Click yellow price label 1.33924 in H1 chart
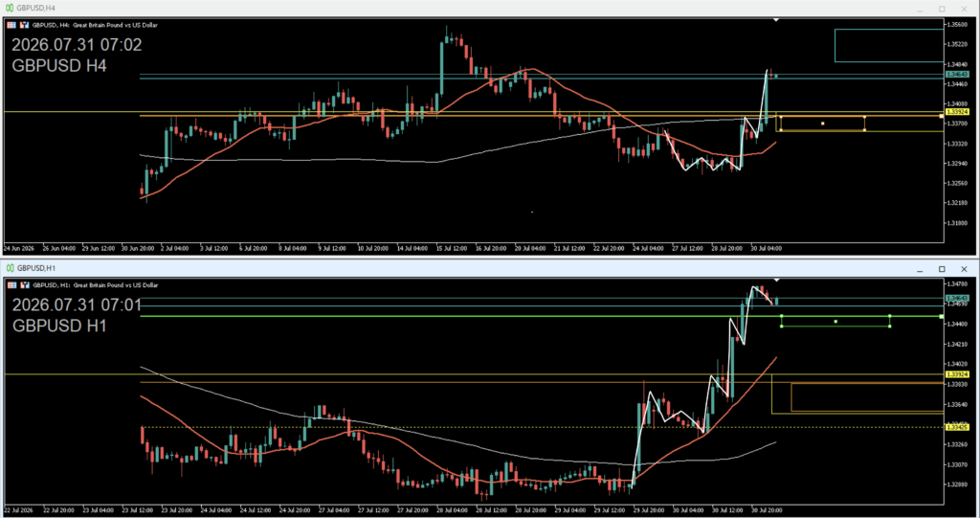The image size is (980, 518). coord(957,374)
